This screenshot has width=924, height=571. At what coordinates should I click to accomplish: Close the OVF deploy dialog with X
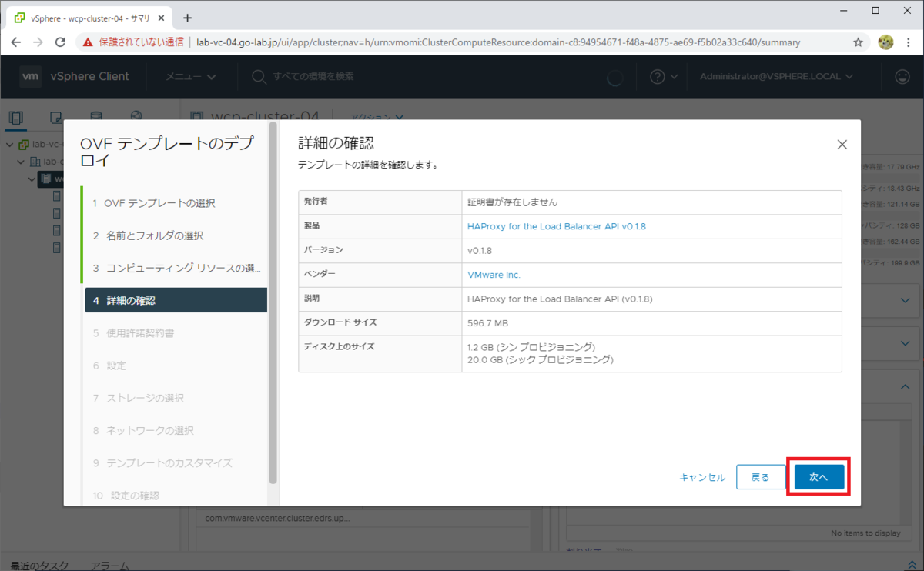click(842, 144)
